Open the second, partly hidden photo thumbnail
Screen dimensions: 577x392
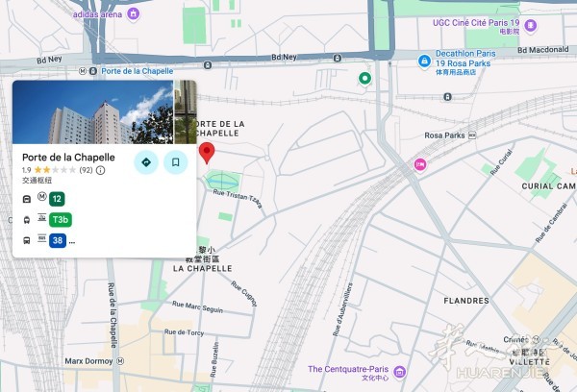click(186, 111)
